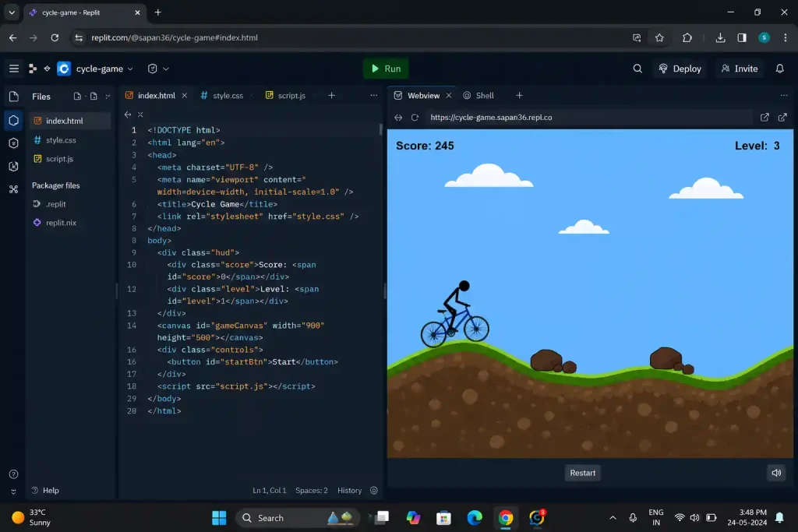The height and width of the screenshot is (532, 798).
Task: Show hidden system tray icons chevron
Action: [x=613, y=518]
